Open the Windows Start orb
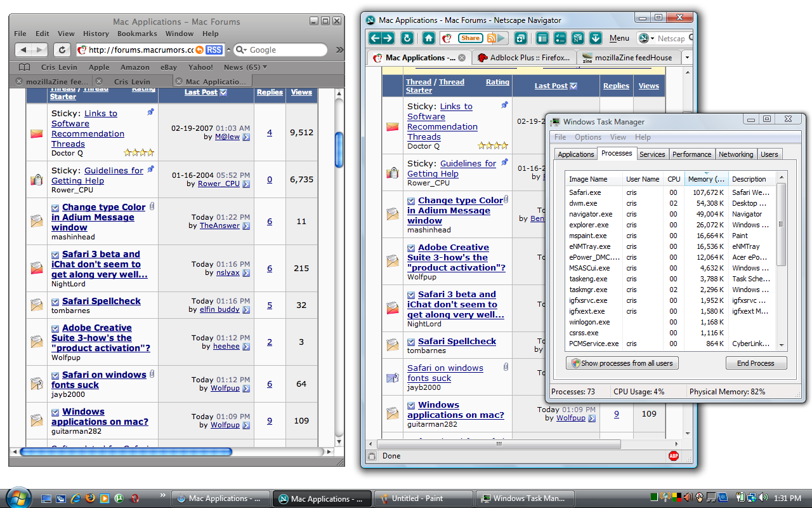Viewport: 812px width, 508px height. (18, 497)
